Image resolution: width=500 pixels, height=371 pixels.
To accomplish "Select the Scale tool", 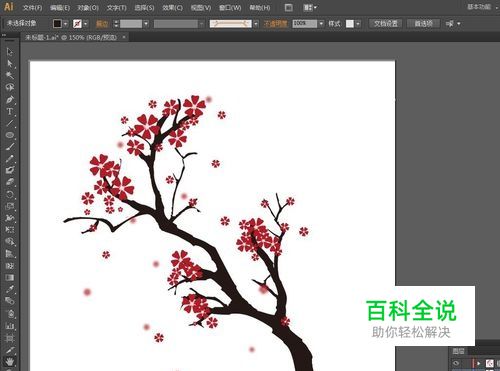I will point(10,206).
